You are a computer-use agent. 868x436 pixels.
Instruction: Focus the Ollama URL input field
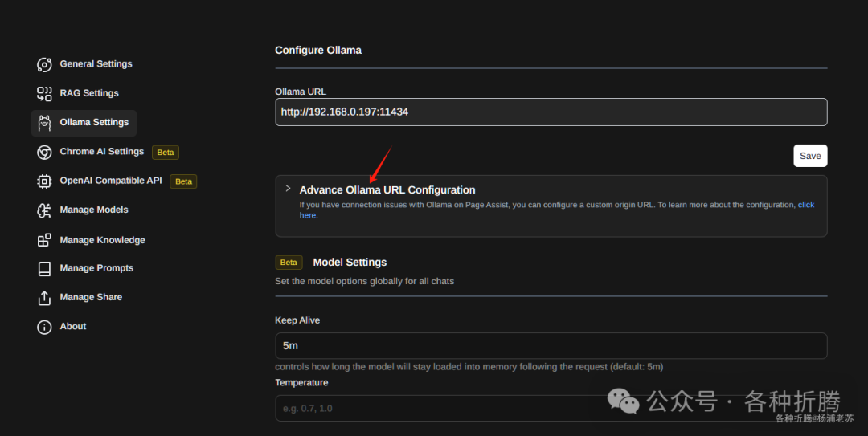pyautogui.click(x=551, y=112)
